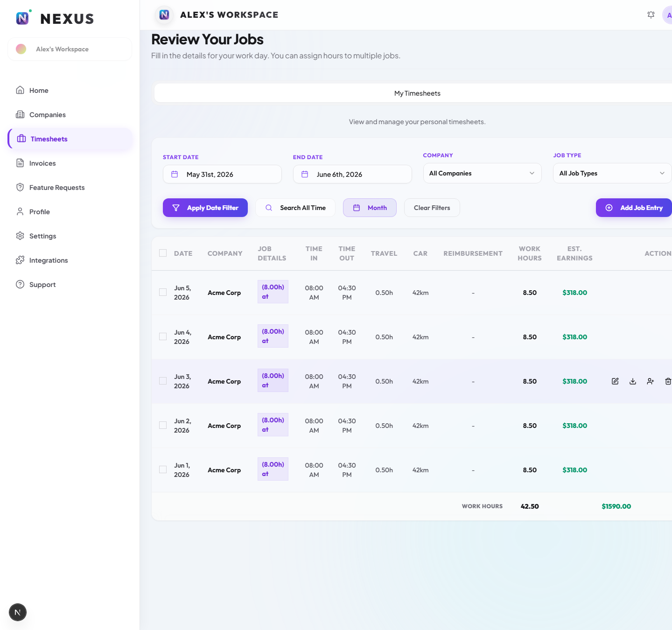Open Companies page in sidebar
The width and height of the screenshot is (672, 630).
click(x=70, y=115)
